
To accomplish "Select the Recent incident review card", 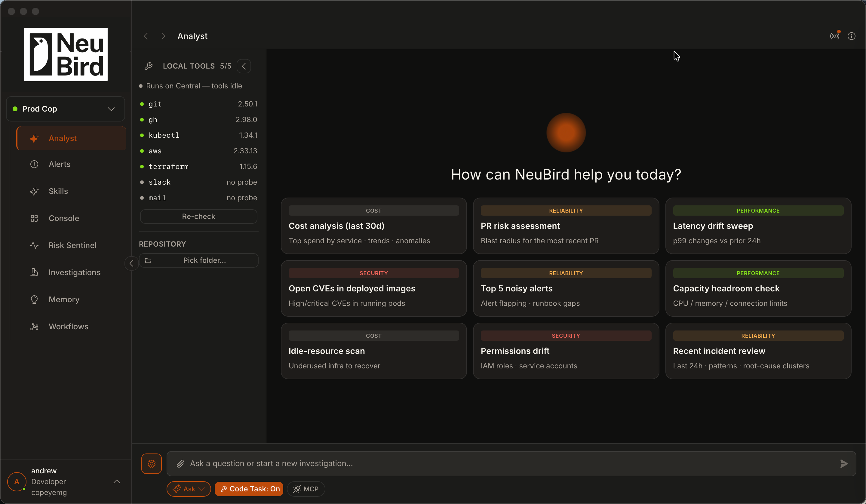I will coord(758,351).
